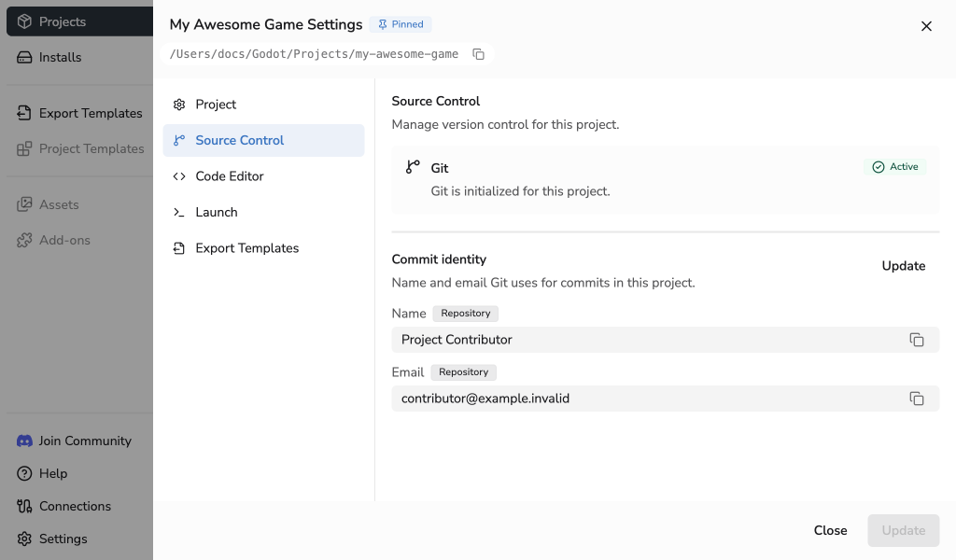Click the Repository badge beside Name

[x=466, y=314]
